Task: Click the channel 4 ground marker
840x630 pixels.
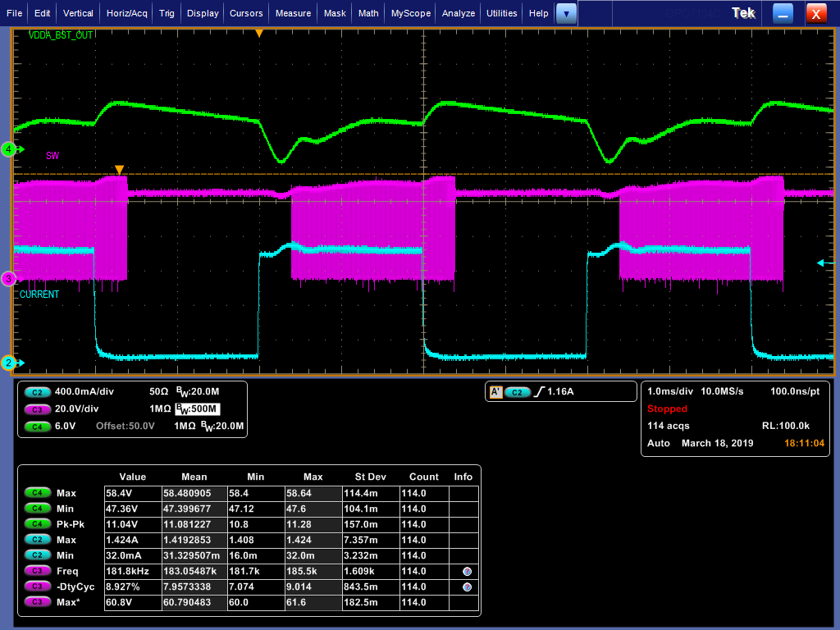Action: tap(8, 149)
